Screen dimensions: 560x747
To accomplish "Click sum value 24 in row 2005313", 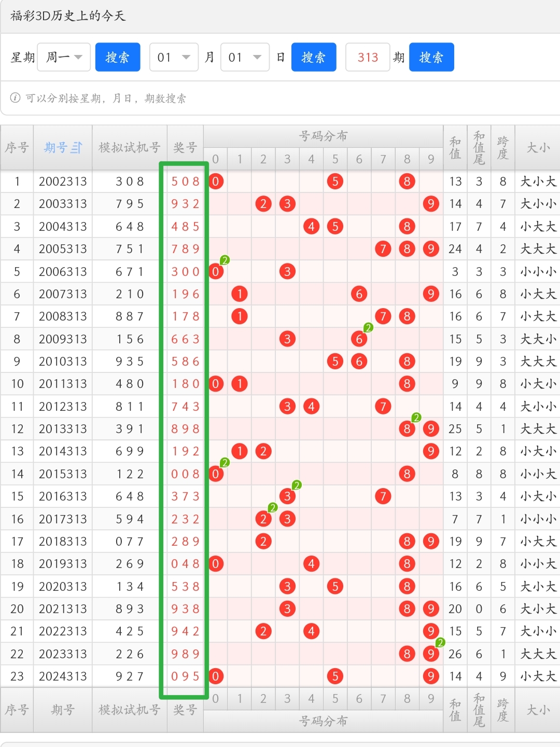I will pos(455,249).
